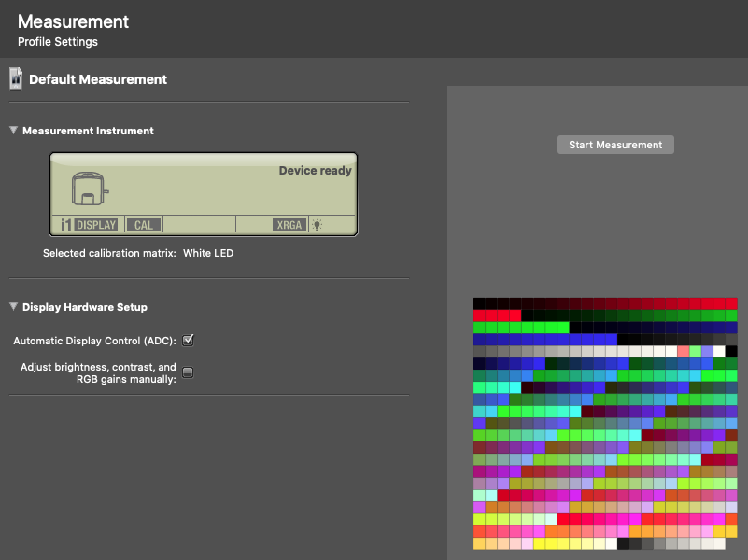Click the salmon pink patch after white

coord(684,352)
